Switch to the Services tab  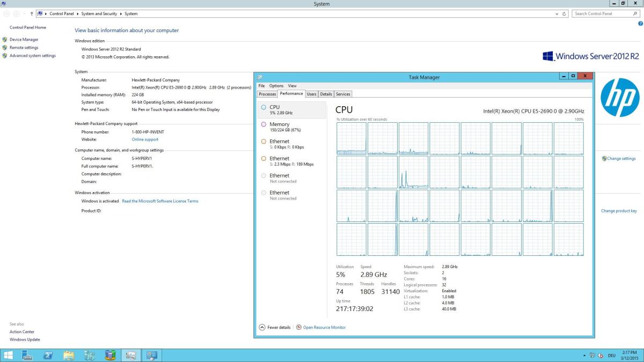[343, 94]
